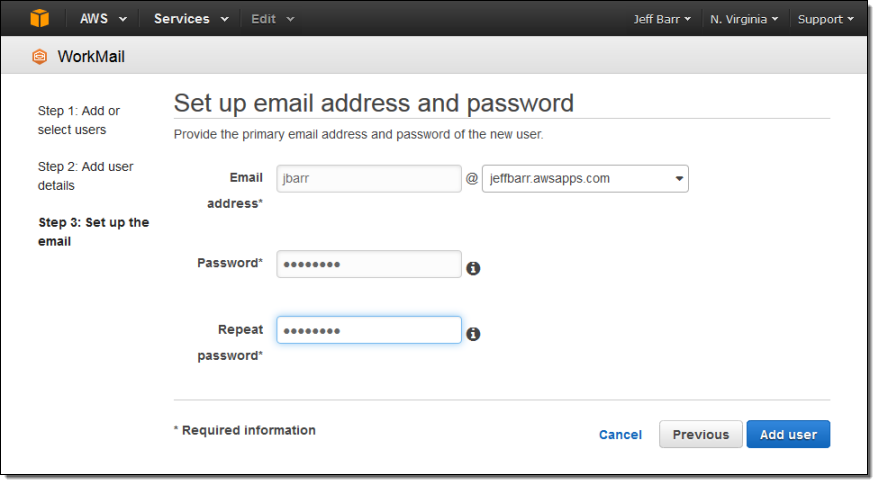The width and height of the screenshot is (878, 485).
Task: Click the Cancel link
Action: coord(620,434)
